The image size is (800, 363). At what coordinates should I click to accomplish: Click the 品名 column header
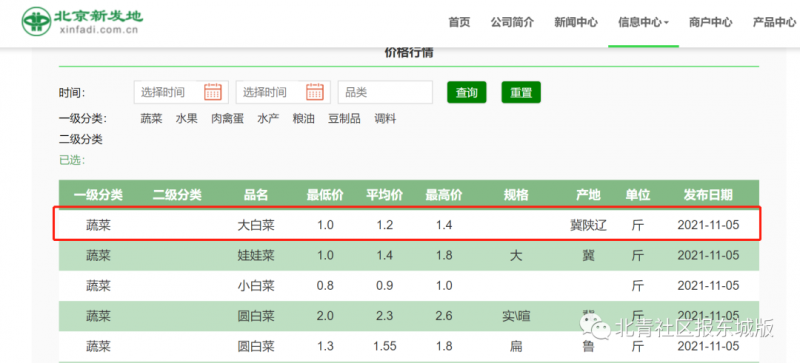tap(256, 195)
